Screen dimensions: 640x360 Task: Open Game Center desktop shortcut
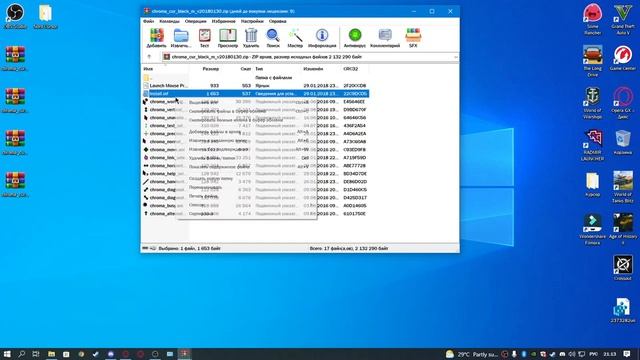coord(623,58)
